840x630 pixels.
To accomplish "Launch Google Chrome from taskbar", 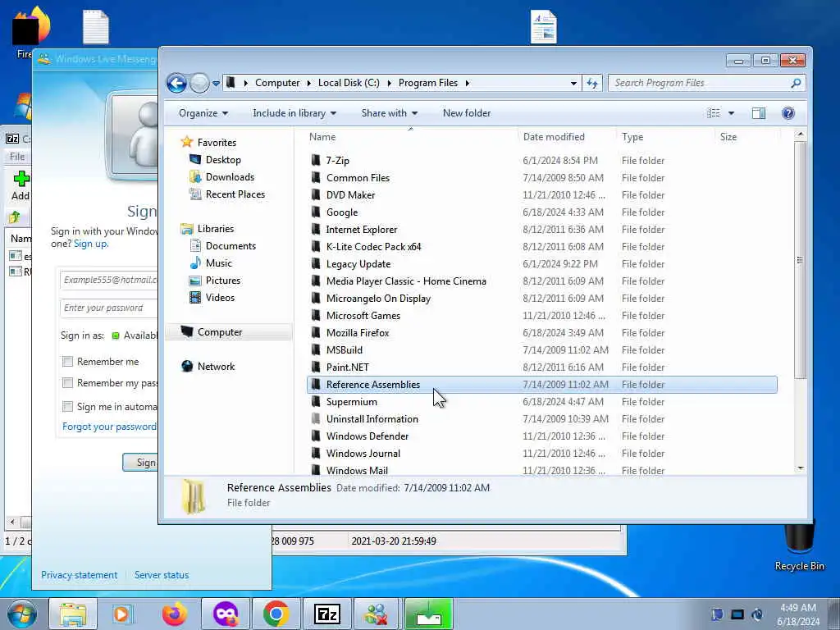I will (276, 614).
